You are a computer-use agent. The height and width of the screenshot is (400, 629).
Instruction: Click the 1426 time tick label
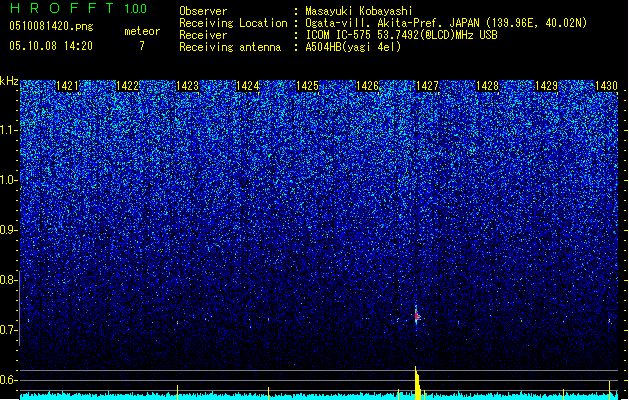(x=367, y=86)
